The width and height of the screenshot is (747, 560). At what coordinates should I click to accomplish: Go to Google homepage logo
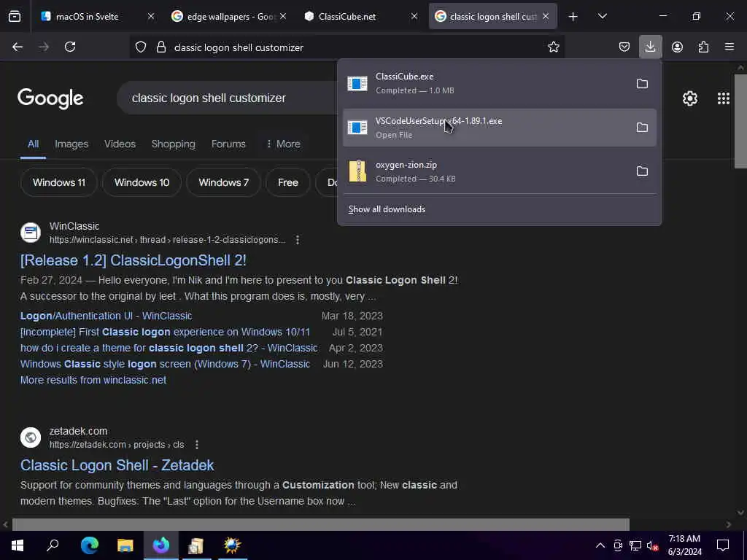click(50, 98)
